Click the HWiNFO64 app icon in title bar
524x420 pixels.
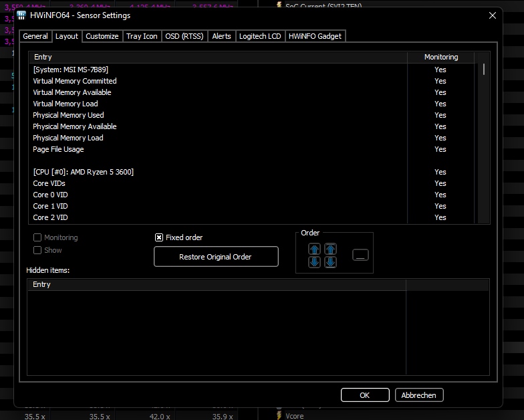[x=21, y=15]
